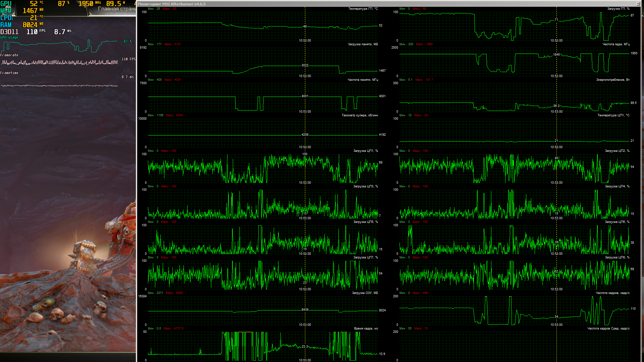Select the Частота ядра, МГц graph
Screen dimensions: 644x362
[x=514, y=62]
